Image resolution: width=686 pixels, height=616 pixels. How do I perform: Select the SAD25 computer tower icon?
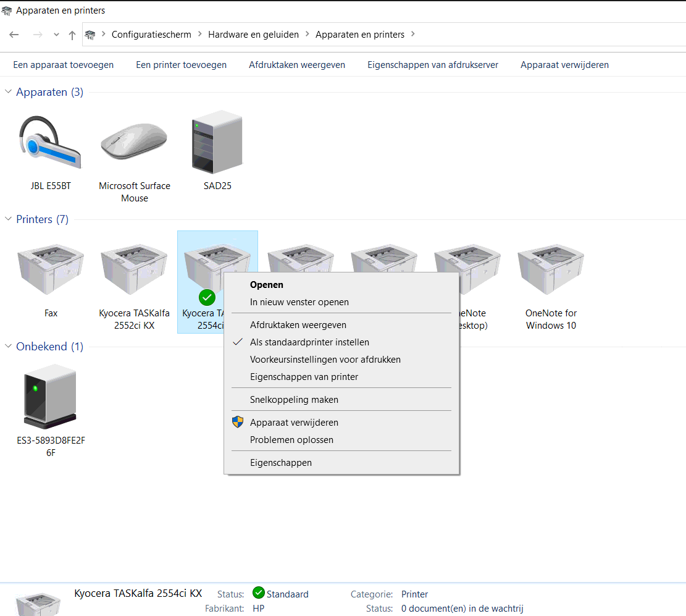click(217, 142)
